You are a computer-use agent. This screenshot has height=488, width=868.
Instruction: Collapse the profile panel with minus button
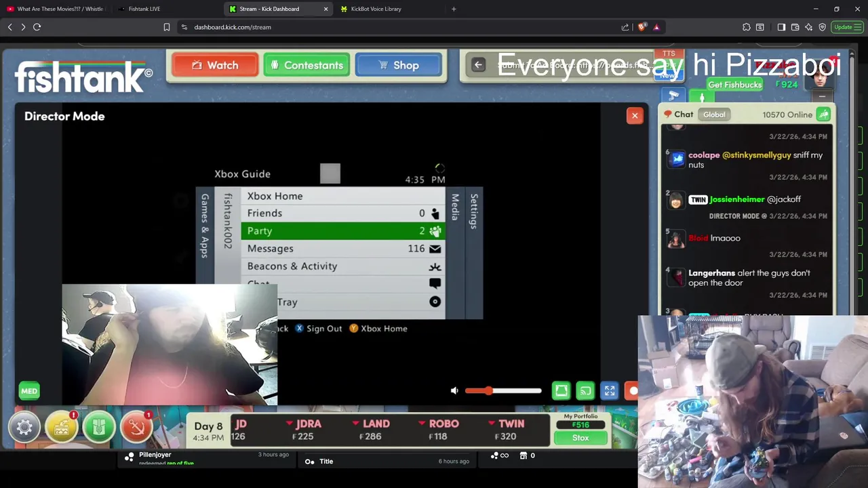point(822,97)
